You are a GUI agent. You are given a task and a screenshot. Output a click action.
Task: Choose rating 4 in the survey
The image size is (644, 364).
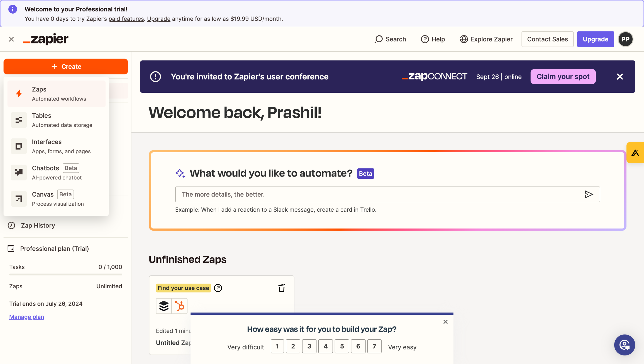(x=326, y=346)
